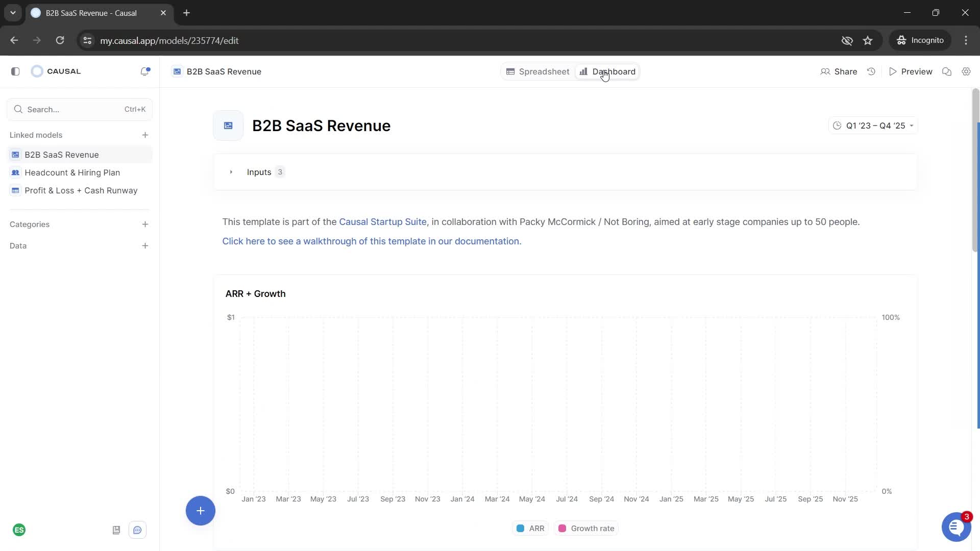Screen dimensions: 980x551
Task: Switch to Dashboard view
Action: tap(607, 71)
